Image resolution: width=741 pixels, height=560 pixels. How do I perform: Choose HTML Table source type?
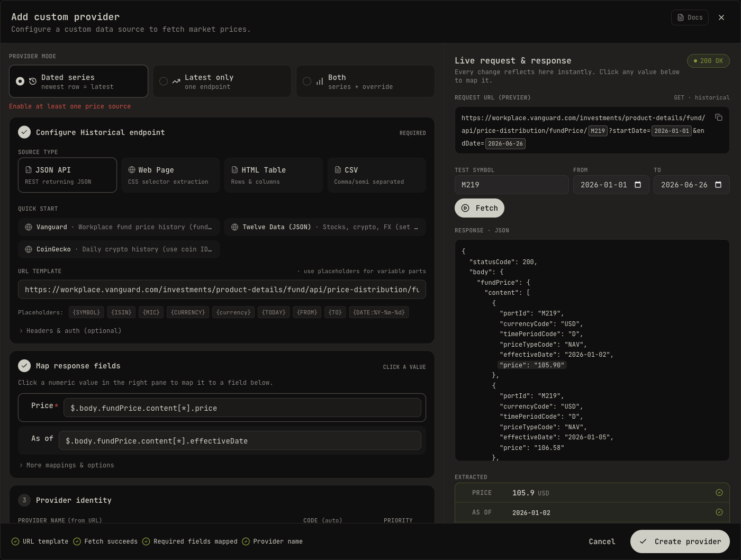(x=274, y=175)
